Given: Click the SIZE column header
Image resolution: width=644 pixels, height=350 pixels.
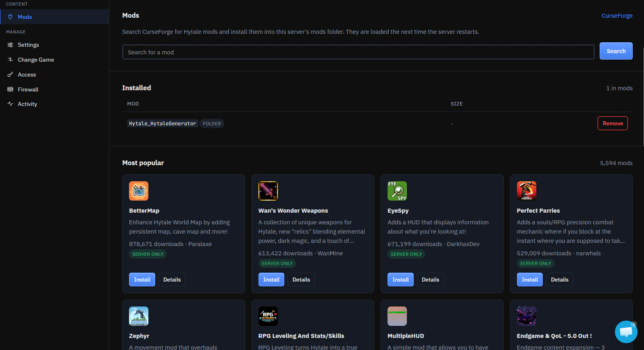Looking at the screenshot, I should 456,104.
